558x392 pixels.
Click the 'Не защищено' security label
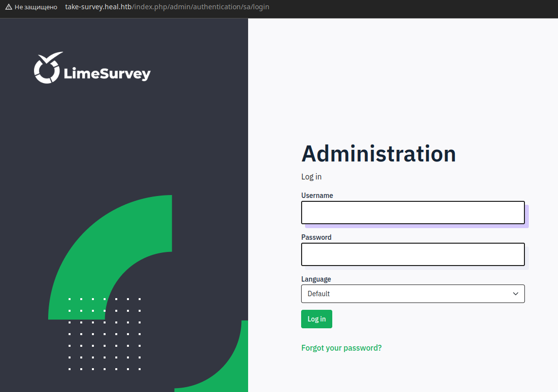click(36, 7)
